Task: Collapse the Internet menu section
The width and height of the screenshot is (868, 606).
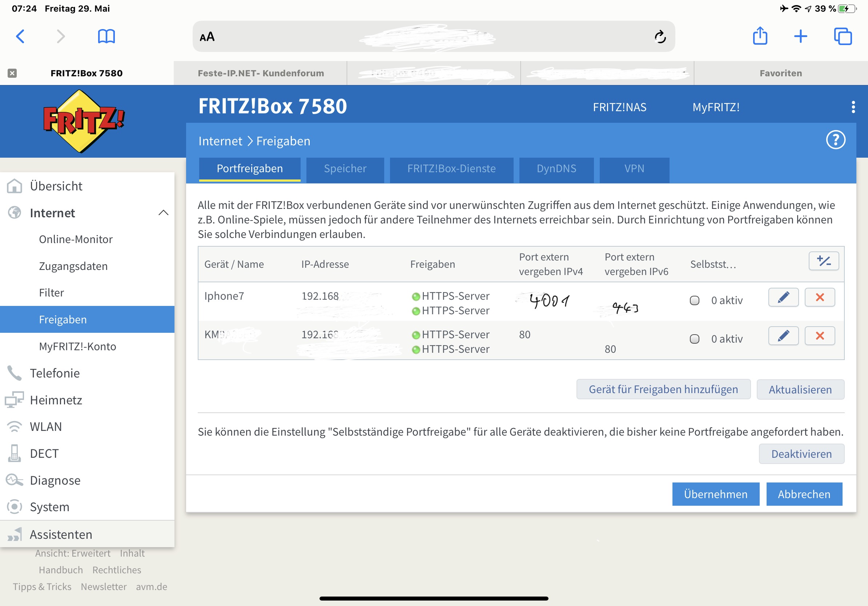Action: [x=163, y=213]
